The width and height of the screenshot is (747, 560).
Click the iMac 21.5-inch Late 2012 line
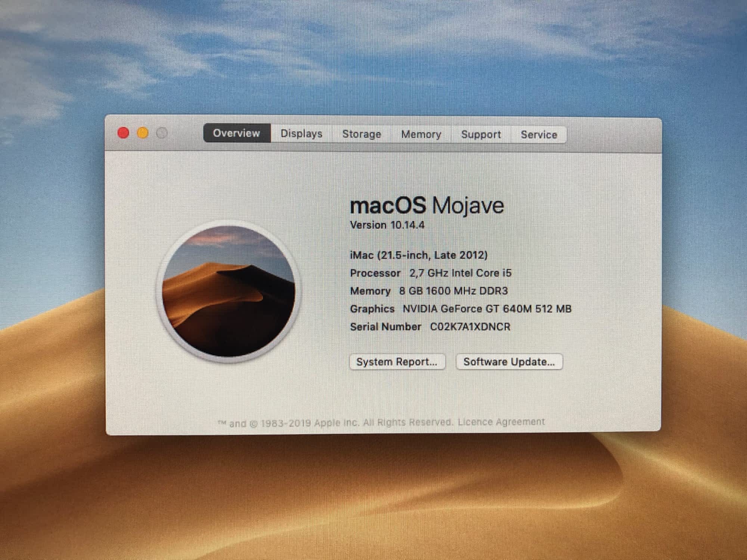pos(418,255)
